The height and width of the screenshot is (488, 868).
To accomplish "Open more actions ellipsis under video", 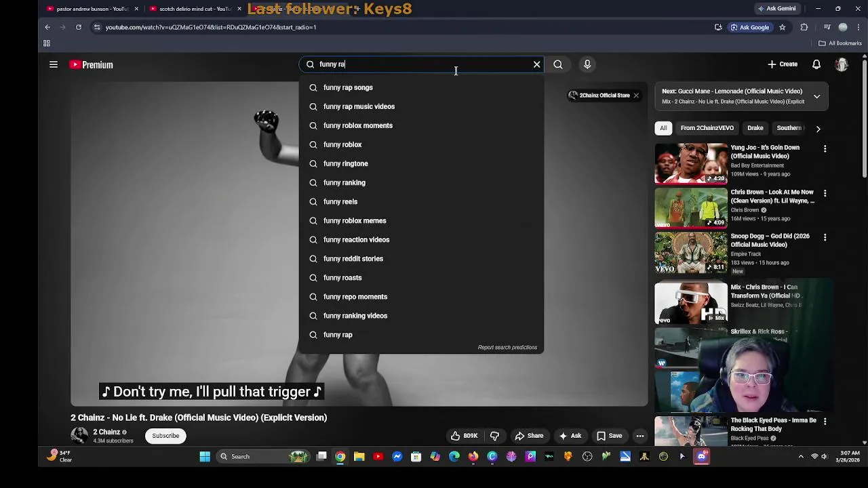I will [639, 436].
